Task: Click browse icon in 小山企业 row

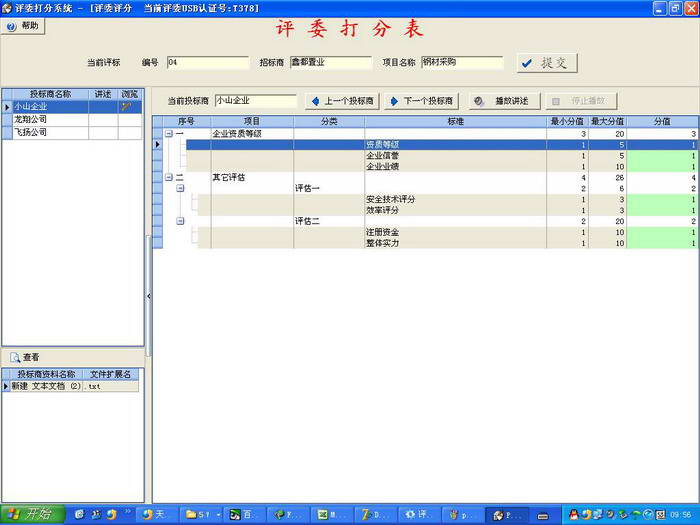Action: 127,106
